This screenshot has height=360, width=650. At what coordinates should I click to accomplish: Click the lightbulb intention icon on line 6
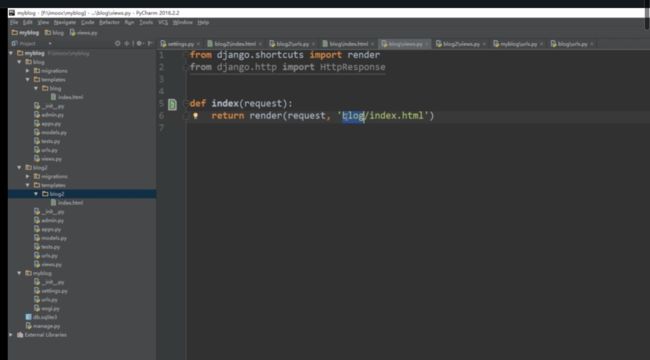pyautogui.click(x=195, y=116)
